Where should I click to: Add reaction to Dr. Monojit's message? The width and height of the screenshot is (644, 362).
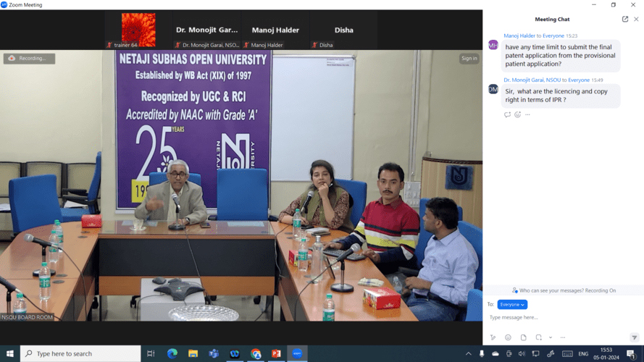click(517, 114)
